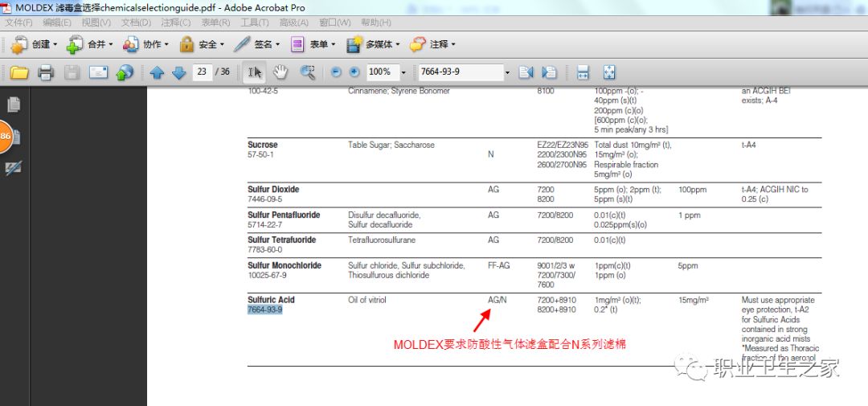Click the 100ppm value in Sulfur Dioxide row
The image size is (868, 406).
693,190
